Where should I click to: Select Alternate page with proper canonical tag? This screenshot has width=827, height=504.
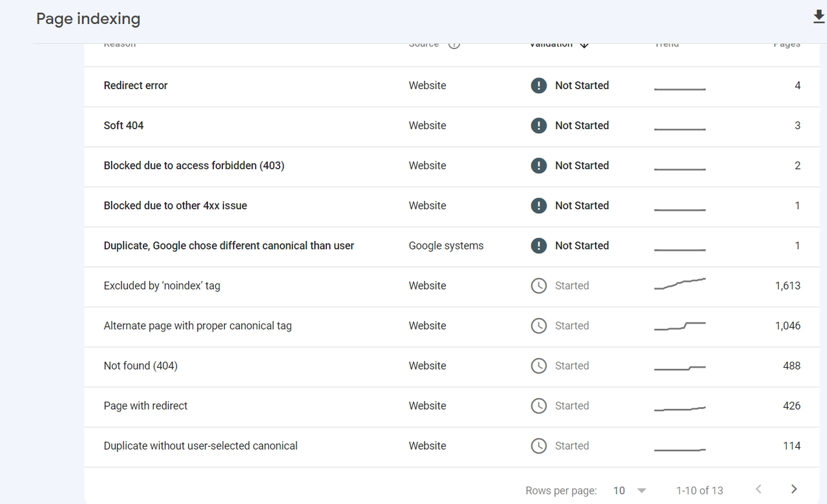pyautogui.click(x=198, y=326)
